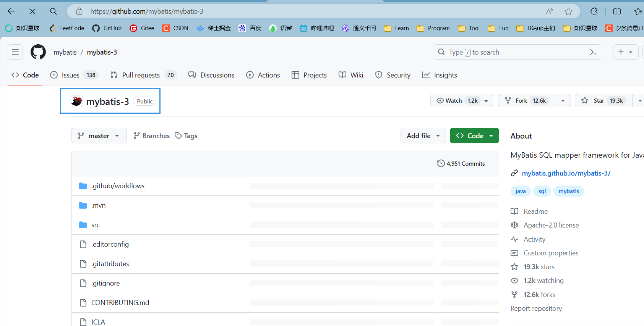Click the mybatis owner breadcrumb link

tap(65, 52)
